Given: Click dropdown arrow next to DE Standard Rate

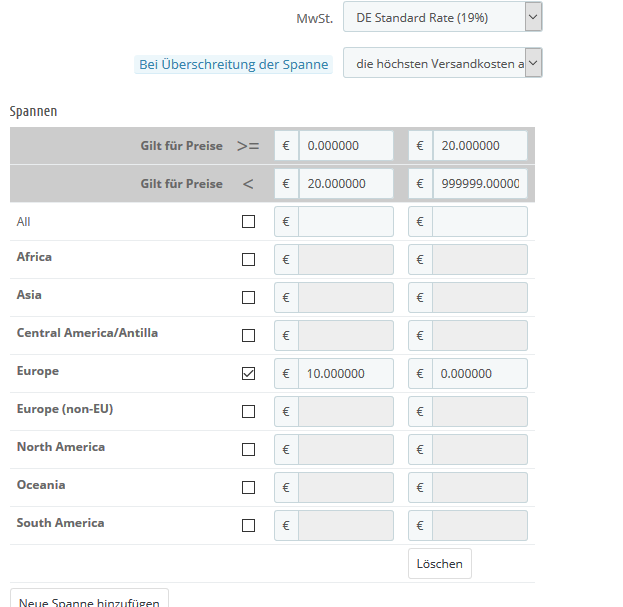Looking at the screenshot, I should pos(533,16).
